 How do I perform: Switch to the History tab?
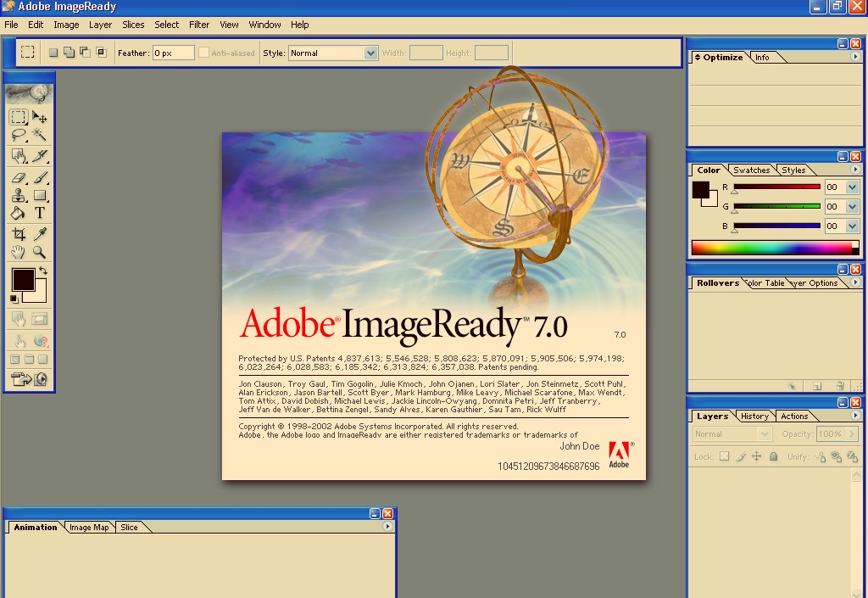click(x=754, y=416)
